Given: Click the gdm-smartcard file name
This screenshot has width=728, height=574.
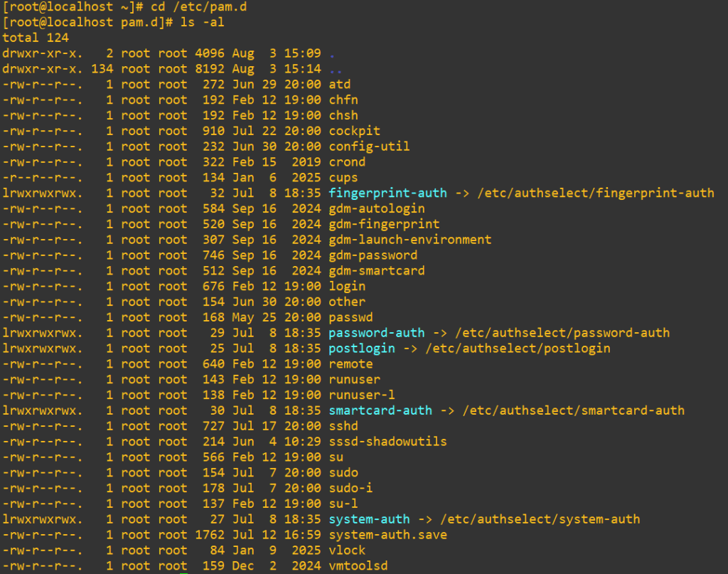Looking at the screenshot, I should (376, 271).
